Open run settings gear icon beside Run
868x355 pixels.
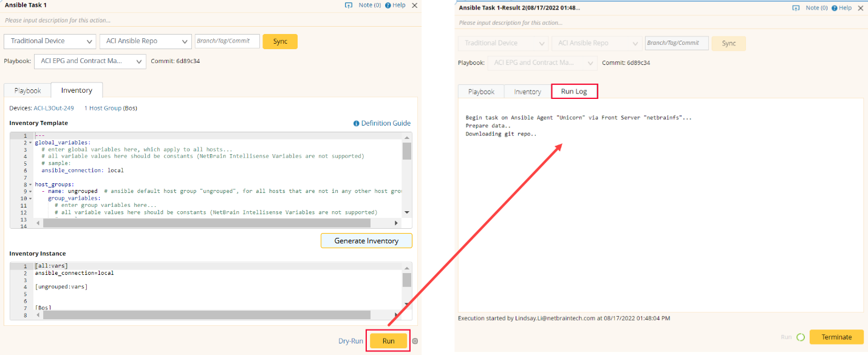coord(415,341)
